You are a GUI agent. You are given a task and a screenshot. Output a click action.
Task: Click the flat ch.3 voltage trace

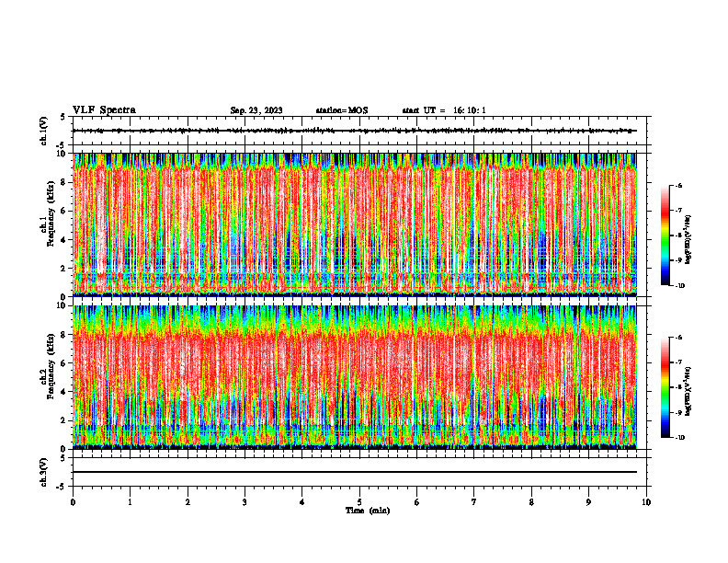point(355,472)
